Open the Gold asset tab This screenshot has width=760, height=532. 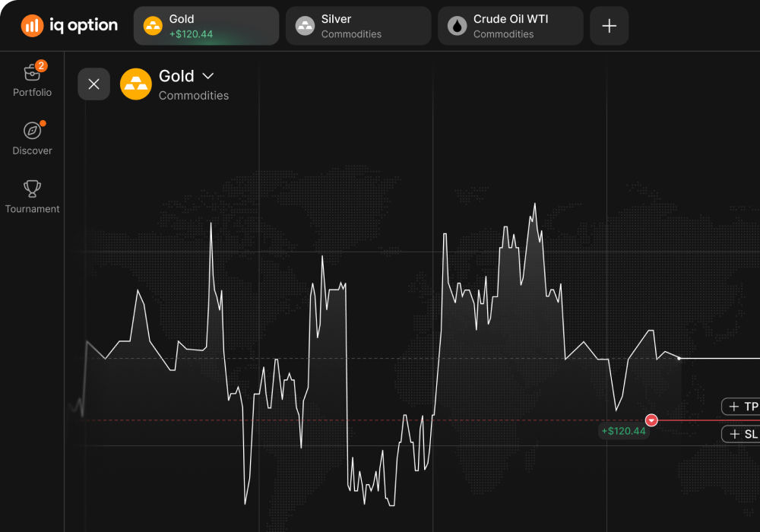(207, 26)
